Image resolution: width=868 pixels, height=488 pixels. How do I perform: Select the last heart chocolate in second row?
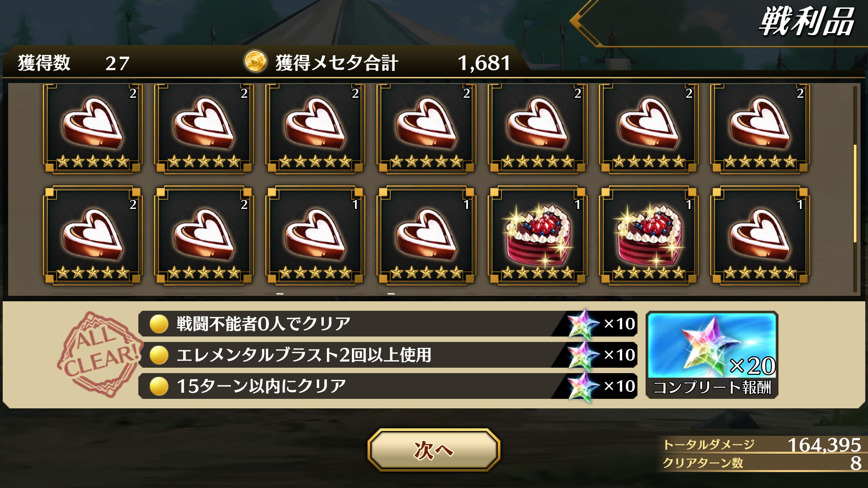point(760,235)
